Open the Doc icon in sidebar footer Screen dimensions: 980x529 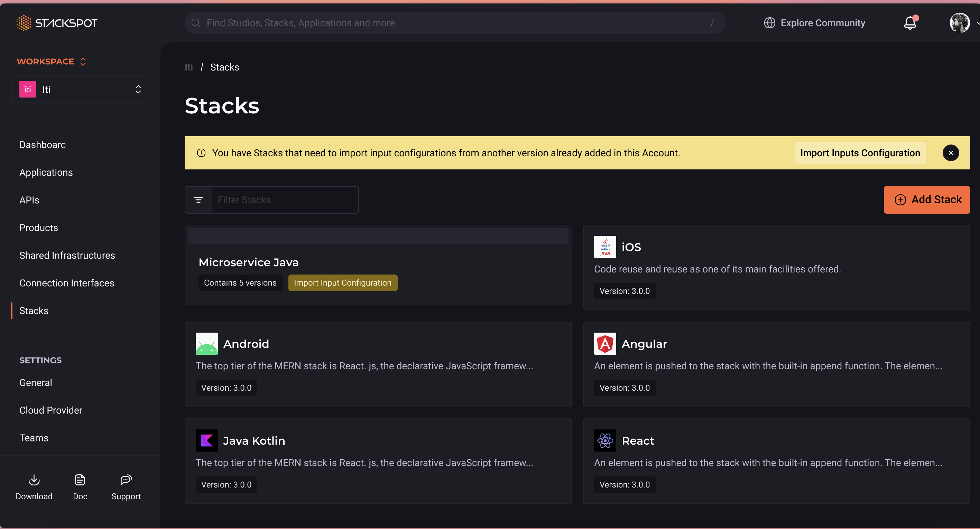tap(80, 480)
